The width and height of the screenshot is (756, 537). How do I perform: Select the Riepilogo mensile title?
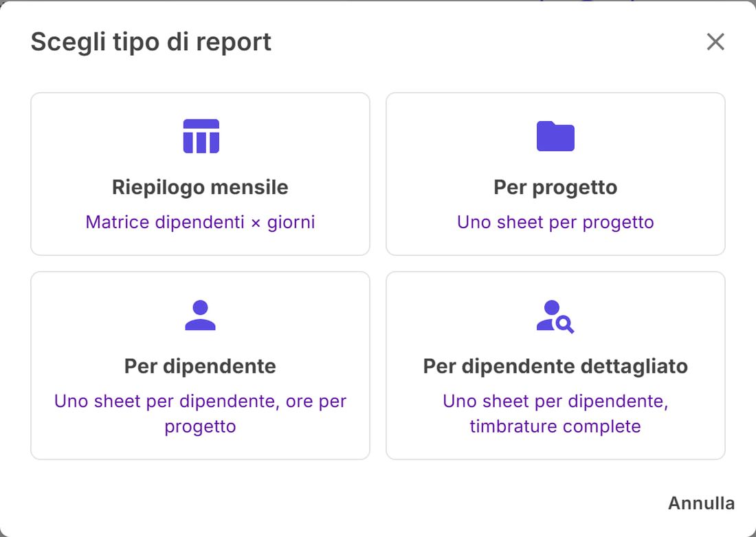coord(200,187)
